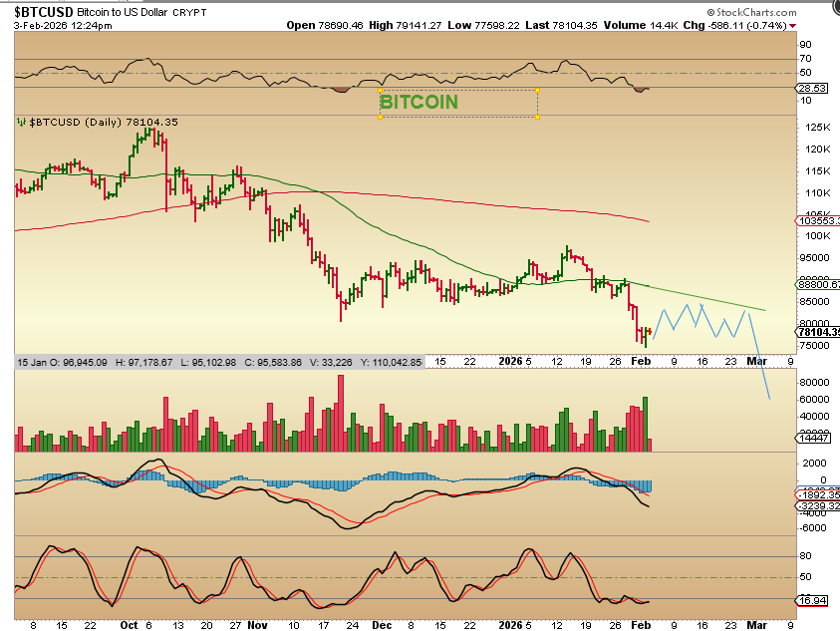The image size is (840, 631).
Task: Click the candlestick icon beside the $BTCUSD (Daily) legend
Action: pyautogui.click(x=22, y=123)
